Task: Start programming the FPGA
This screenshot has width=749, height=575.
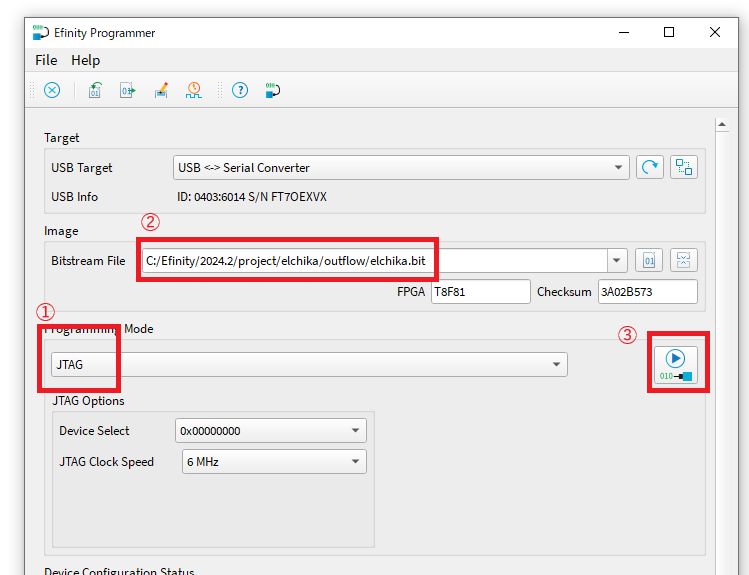Action: pyautogui.click(x=677, y=363)
